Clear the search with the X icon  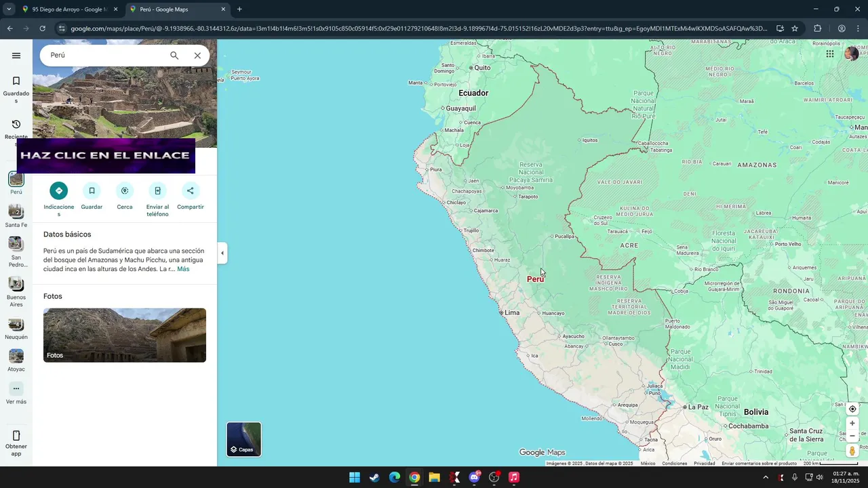click(197, 56)
